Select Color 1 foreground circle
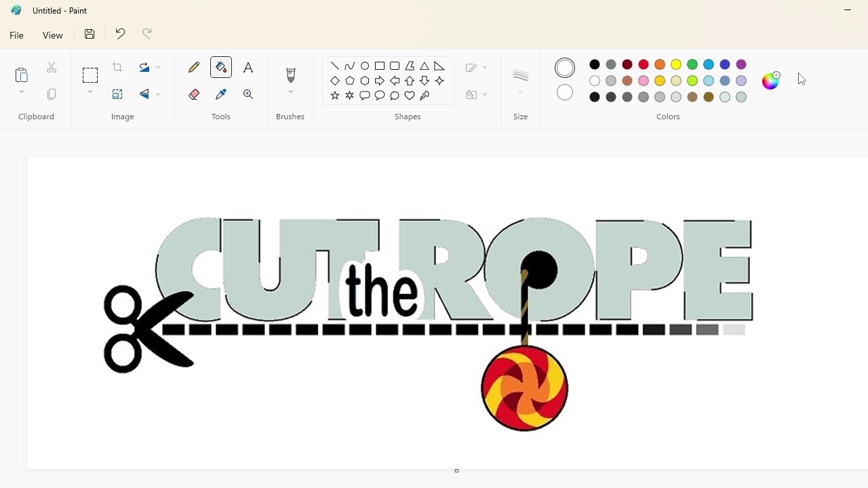Viewport: 868px width, 488px height. [x=565, y=68]
